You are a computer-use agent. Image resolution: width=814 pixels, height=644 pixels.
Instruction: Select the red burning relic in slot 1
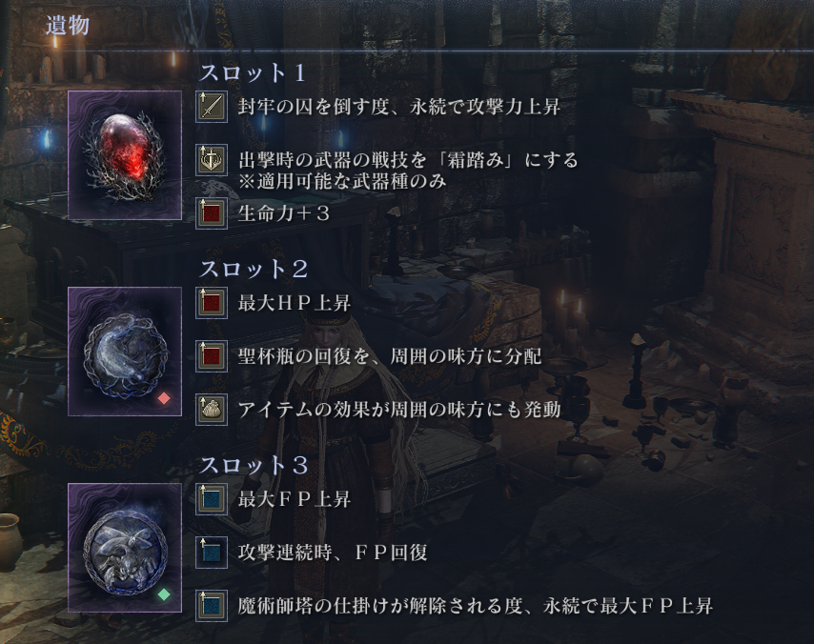tap(125, 155)
